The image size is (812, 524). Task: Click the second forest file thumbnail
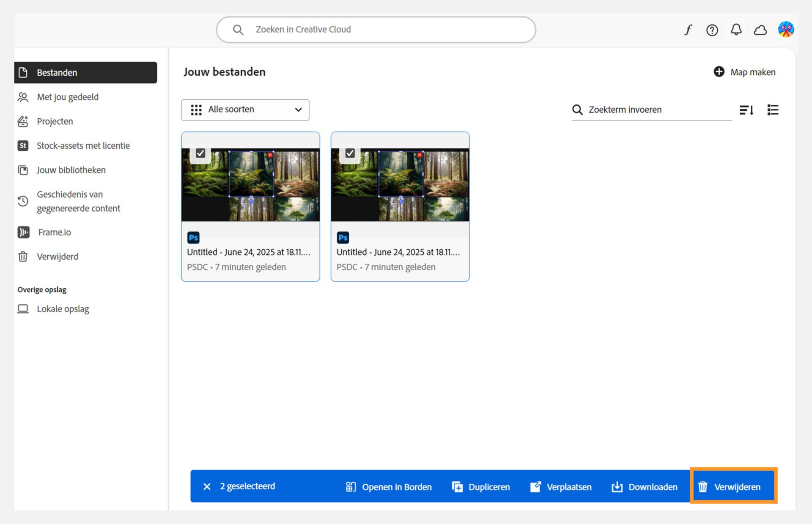pyautogui.click(x=400, y=185)
